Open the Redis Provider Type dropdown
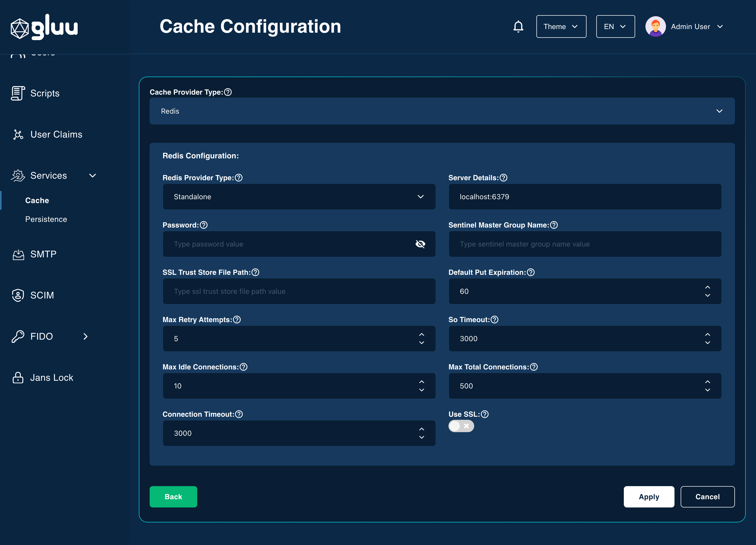This screenshot has width=756, height=545. pos(299,197)
